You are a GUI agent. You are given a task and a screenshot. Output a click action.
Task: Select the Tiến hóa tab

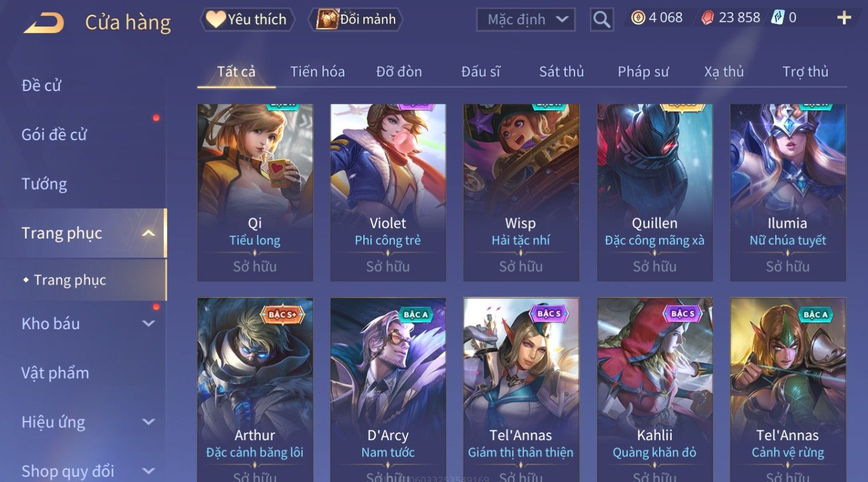pos(317,71)
